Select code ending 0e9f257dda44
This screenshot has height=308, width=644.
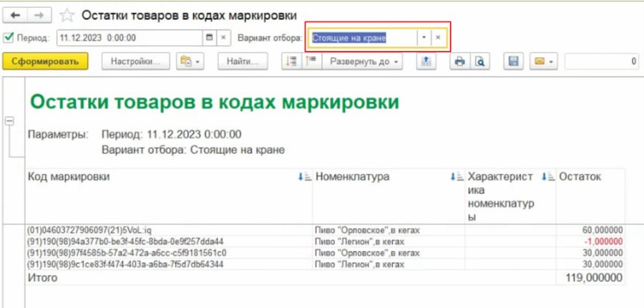pos(125,241)
